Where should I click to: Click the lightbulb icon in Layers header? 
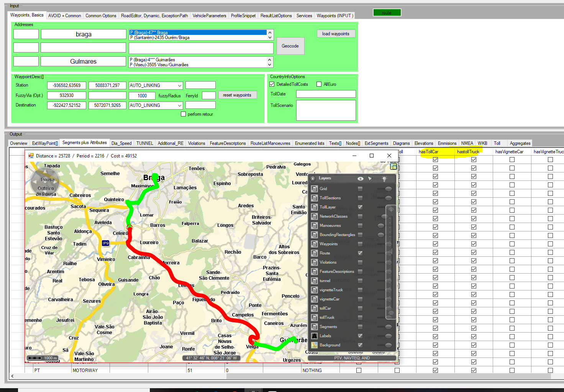(384, 179)
